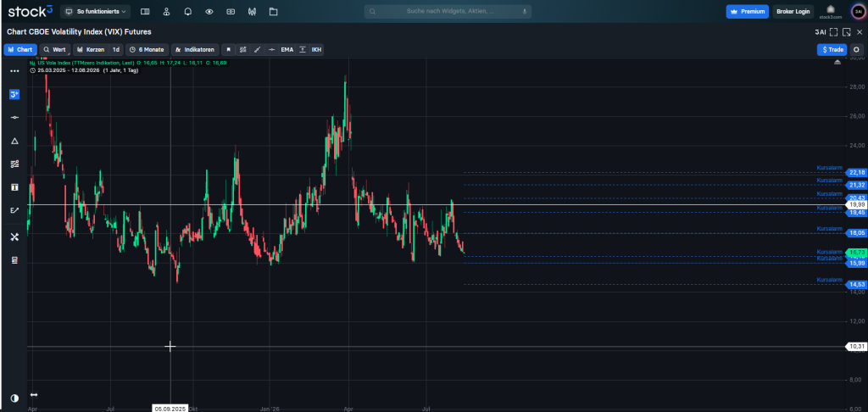Image resolution: width=868 pixels, height=412 pixels.
Task: Select the blue 3+ sidebar tool
Action: point(15,95)
